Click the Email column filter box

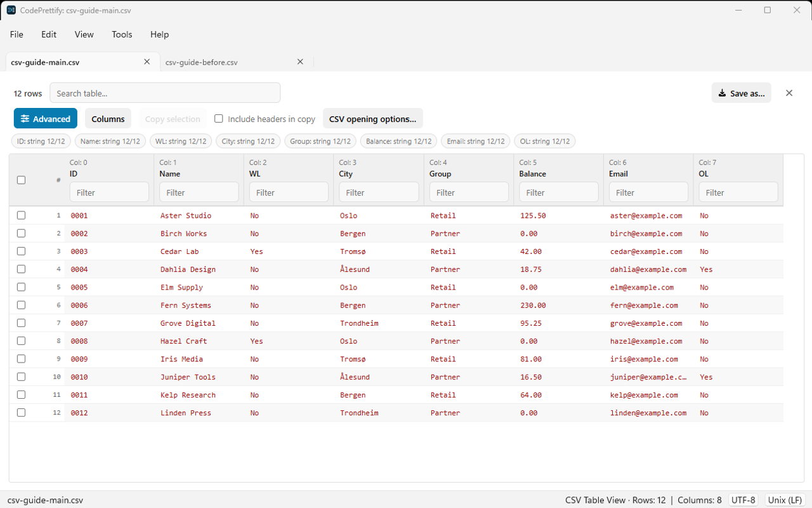click(x=648, y=192)
